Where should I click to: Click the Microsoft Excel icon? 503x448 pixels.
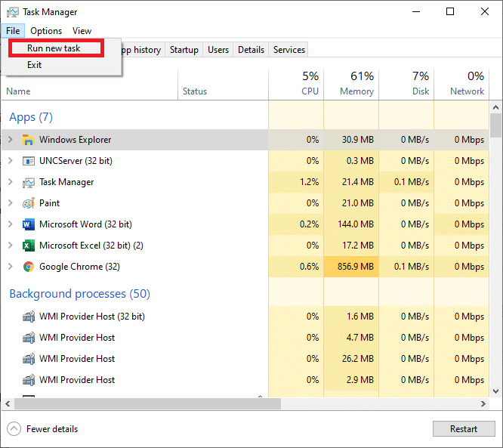(x=29, y=246)
